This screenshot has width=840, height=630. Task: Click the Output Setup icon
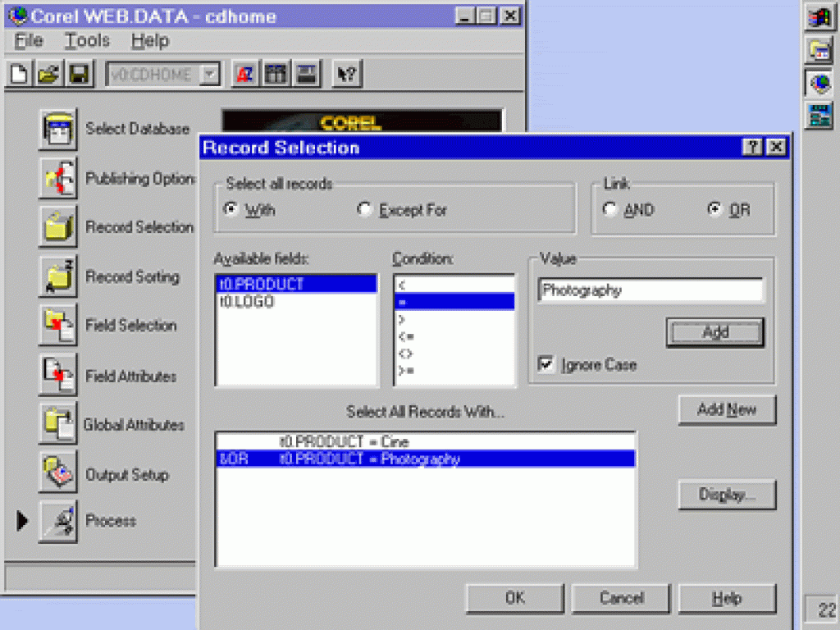[x=57, y=473]
